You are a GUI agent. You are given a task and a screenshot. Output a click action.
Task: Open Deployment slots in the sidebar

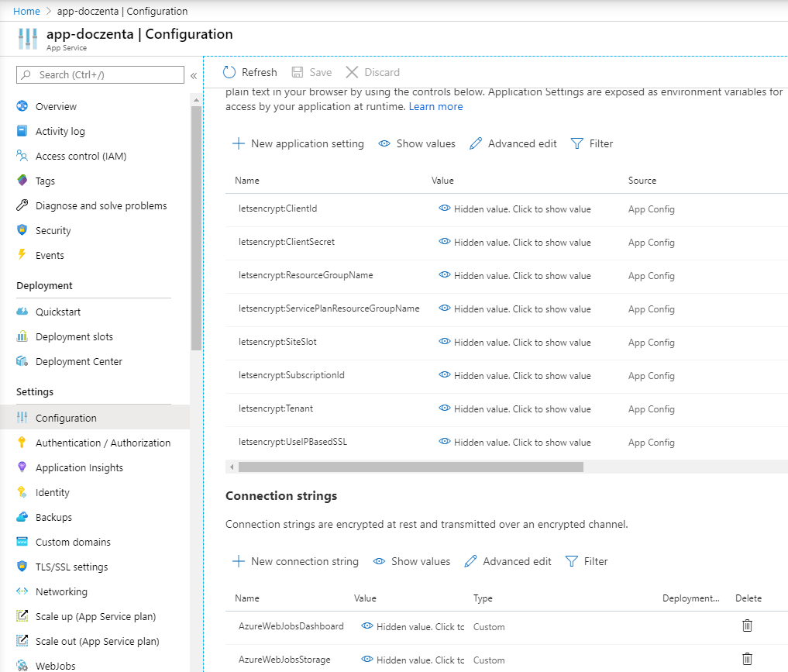(71, 336)
